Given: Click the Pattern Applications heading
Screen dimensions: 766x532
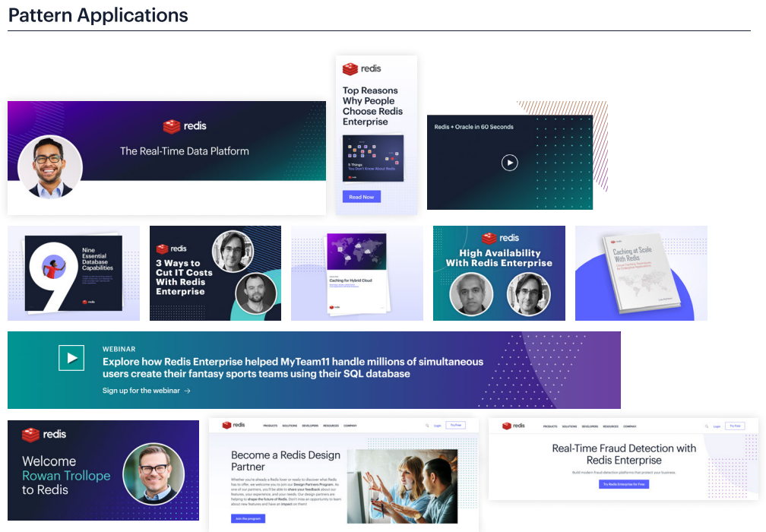Looking at the screenshot, I should pos(98,15).
